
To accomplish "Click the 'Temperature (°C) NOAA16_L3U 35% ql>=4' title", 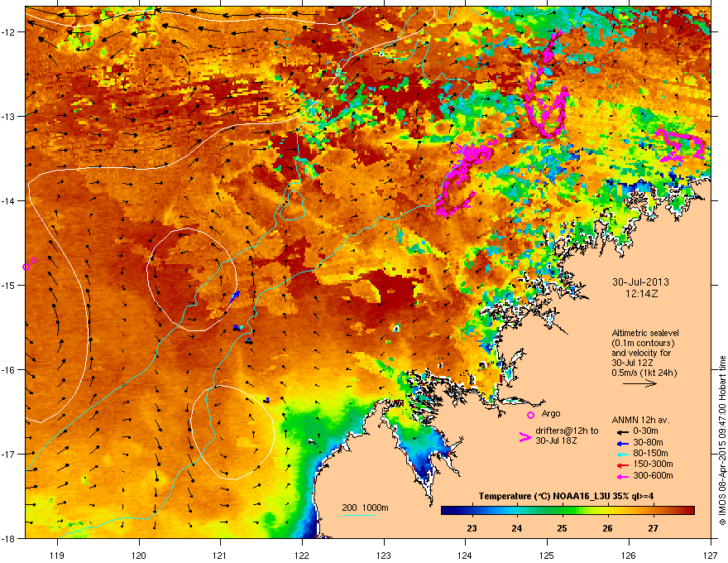I will (x=566, y=496).
